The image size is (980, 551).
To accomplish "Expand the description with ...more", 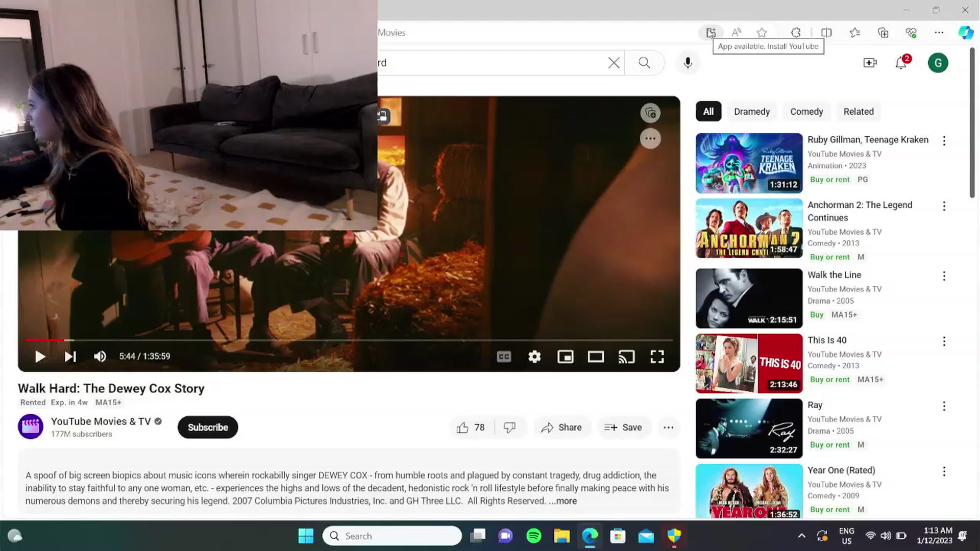I will (562, 501).
